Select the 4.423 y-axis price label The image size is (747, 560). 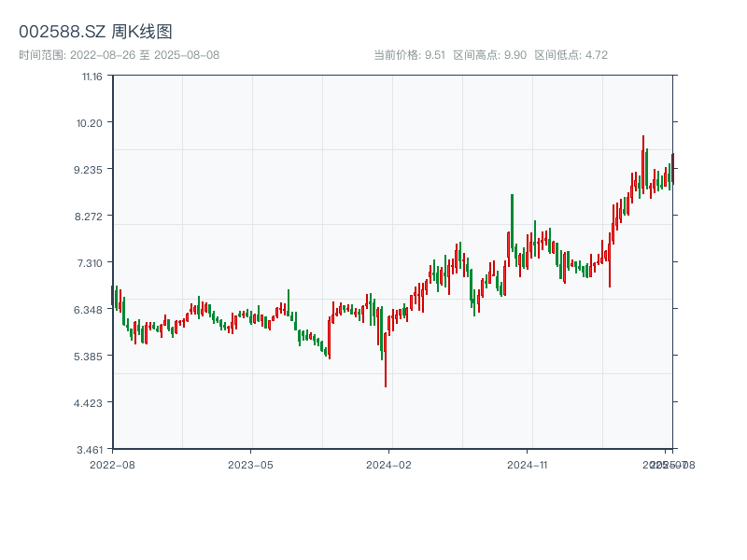[x=90, y=402]
